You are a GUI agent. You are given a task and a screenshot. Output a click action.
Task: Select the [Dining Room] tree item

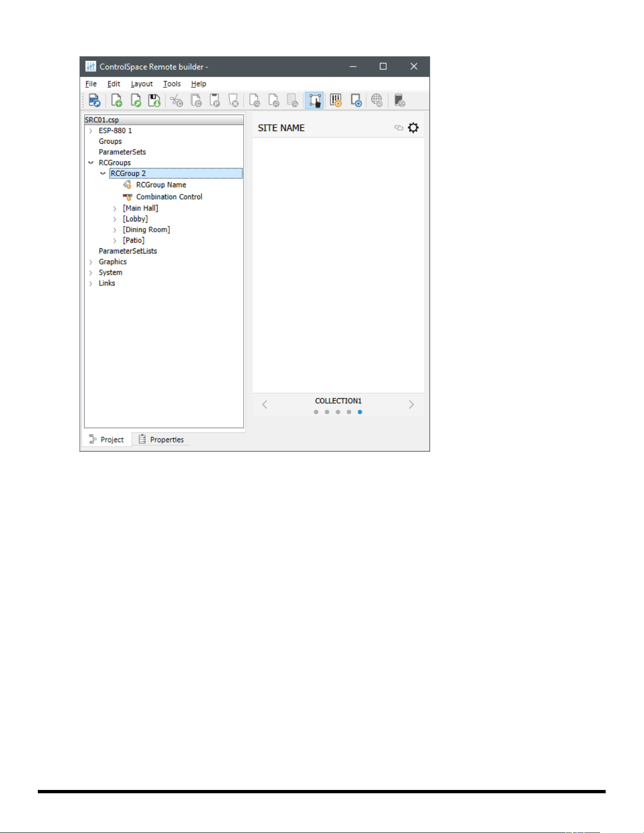(146, 230)
